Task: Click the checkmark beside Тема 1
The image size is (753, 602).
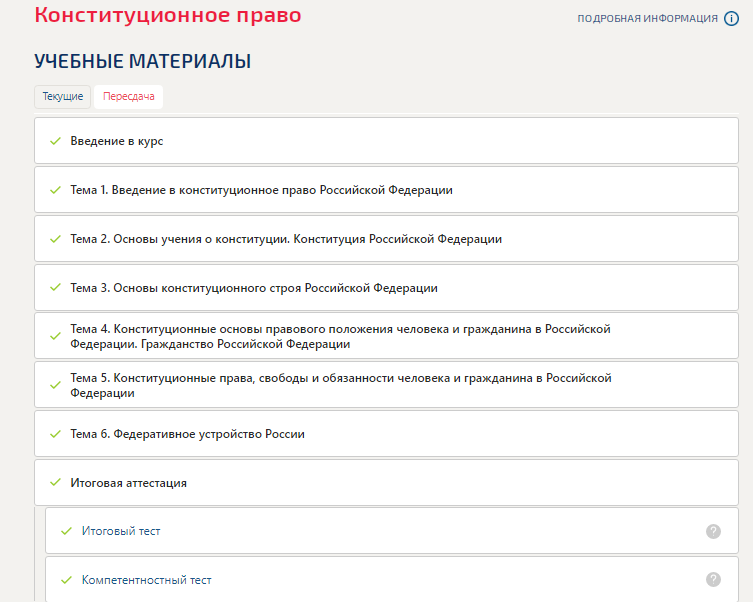Action: (x=55, y=190)
